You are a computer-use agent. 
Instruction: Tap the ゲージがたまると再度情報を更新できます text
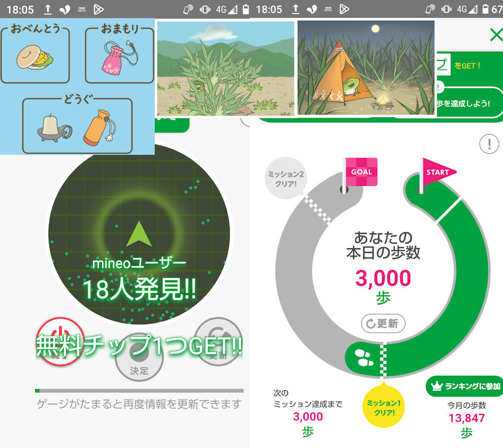139,404
